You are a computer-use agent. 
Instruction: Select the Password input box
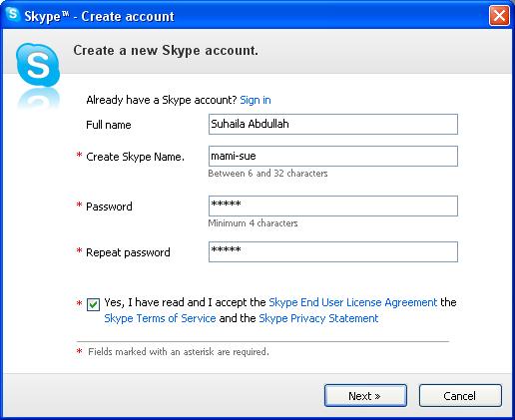click(x=333, y=206)
